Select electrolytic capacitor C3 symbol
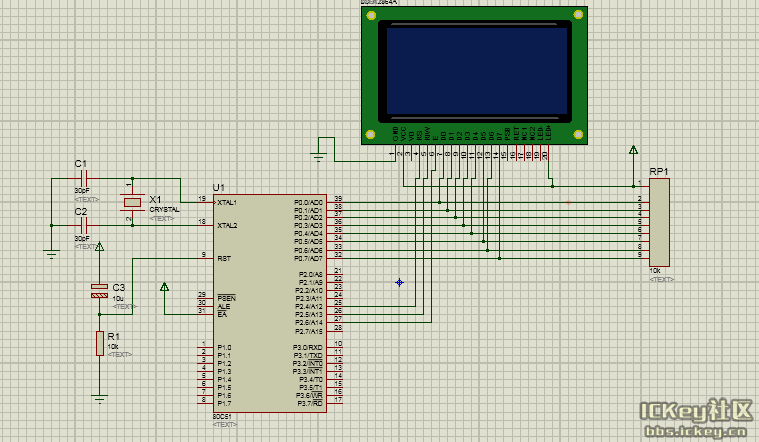The width and height of the screenshot is (759, 442). 99,290
